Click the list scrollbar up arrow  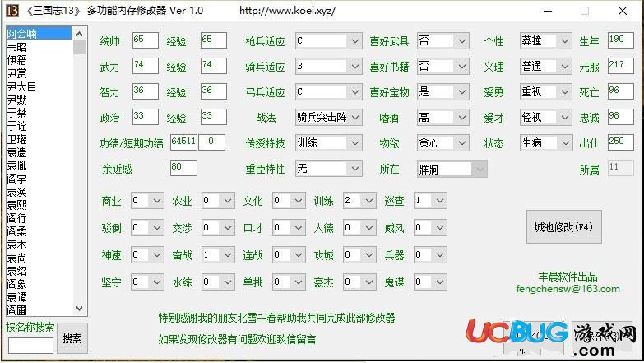(80, 34)
